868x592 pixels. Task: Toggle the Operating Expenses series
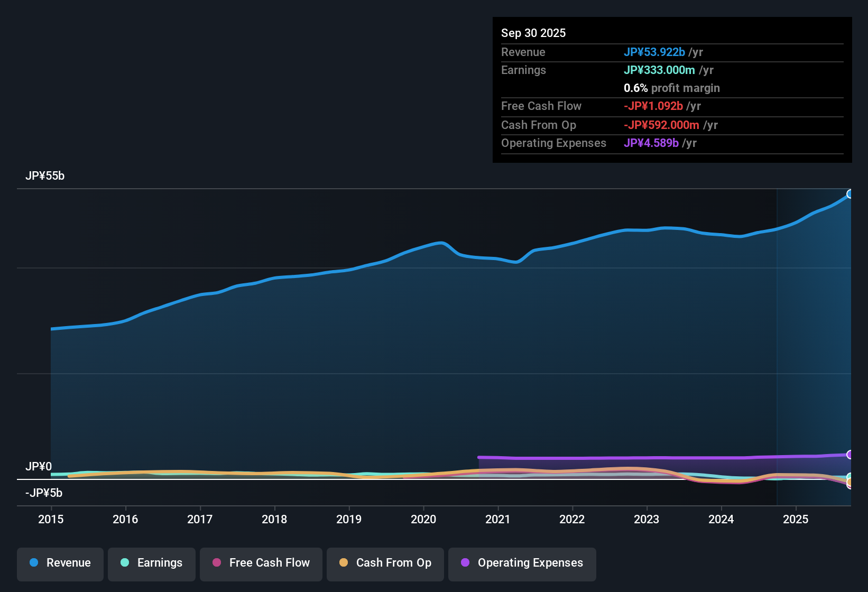coord(522,563)
